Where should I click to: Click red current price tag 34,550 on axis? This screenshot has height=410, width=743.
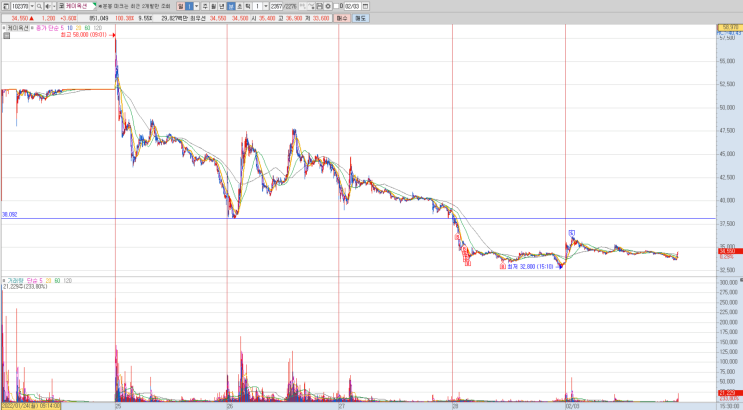click(x=730, y=251)
